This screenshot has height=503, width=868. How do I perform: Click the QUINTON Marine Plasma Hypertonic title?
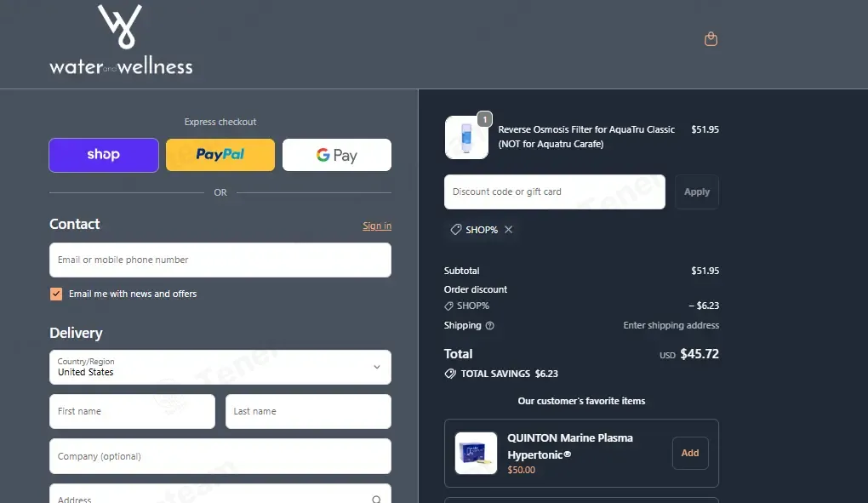(570, 446)
